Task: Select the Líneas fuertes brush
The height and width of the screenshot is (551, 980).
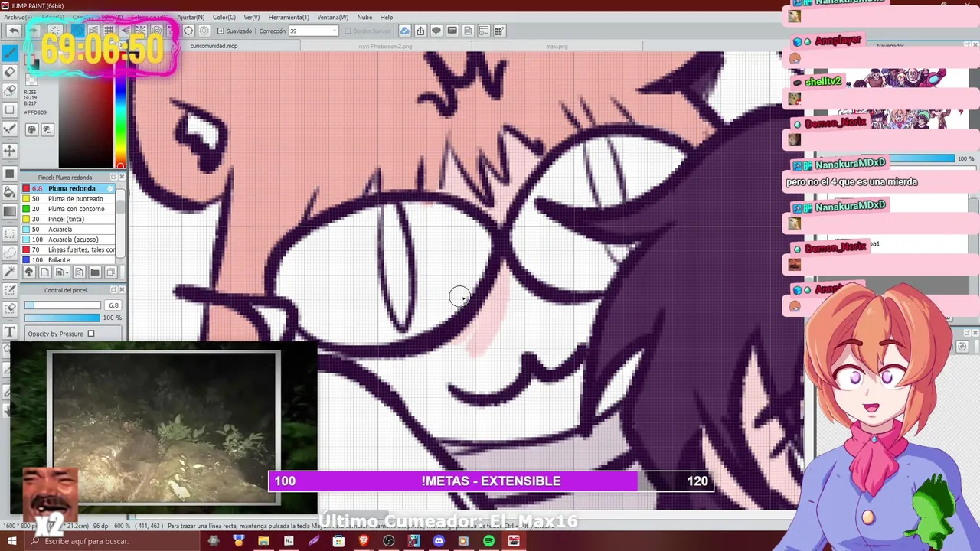Action: pos(69,249)
